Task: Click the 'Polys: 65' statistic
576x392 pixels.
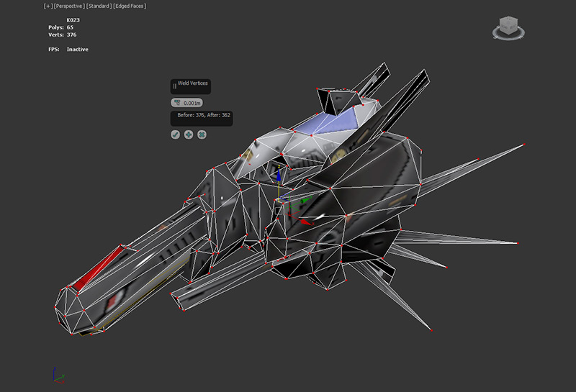Action: (61, 27)
